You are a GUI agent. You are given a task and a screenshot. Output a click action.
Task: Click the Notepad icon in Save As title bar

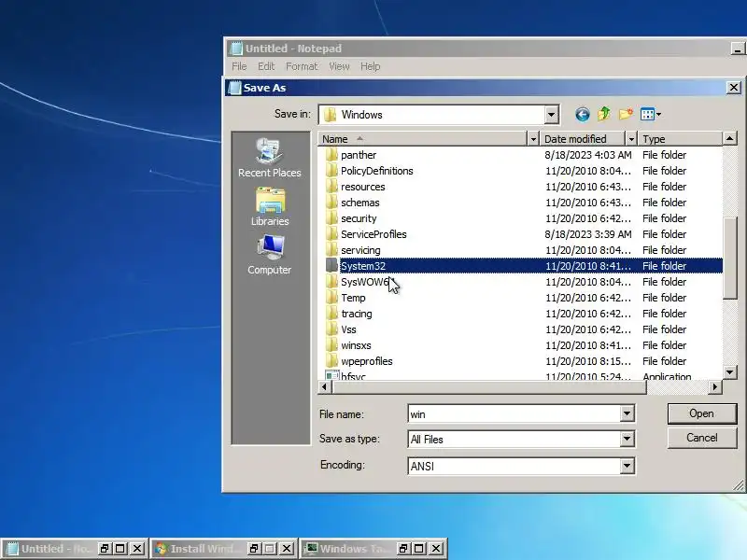point(235,88)
